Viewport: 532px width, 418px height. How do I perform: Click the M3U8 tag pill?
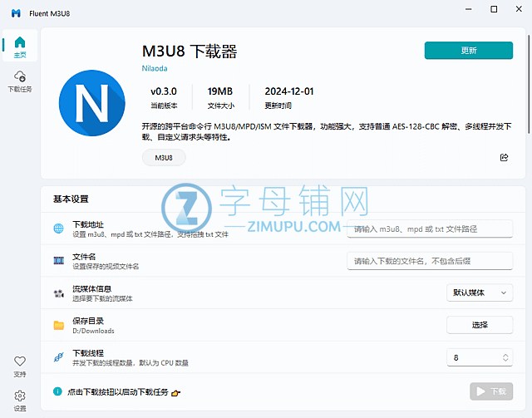point(164,157)
